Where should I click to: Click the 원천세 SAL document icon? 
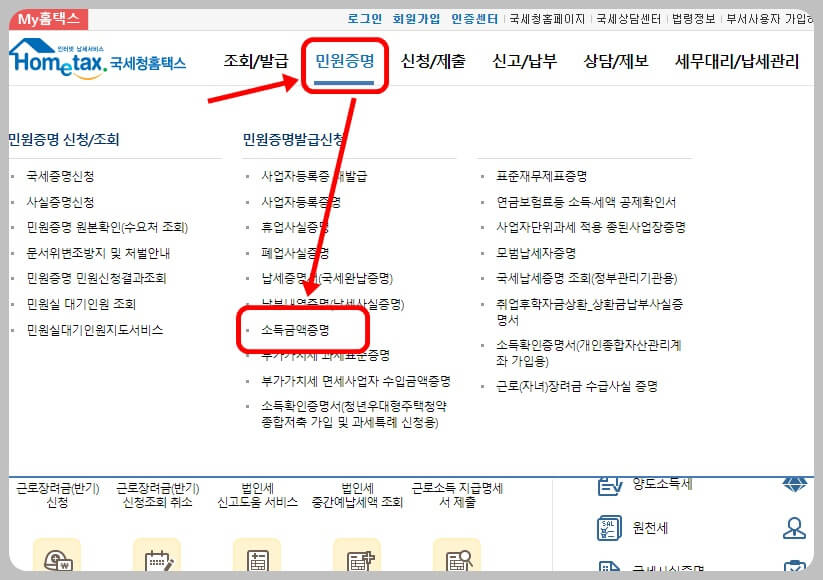coord(609,528)
